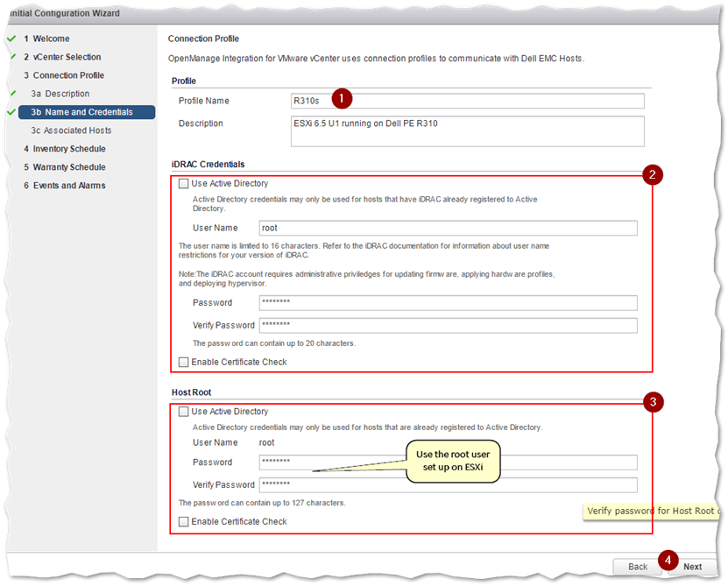Screen dimensions: 728x586
Task: Click the Host Root Password field
Action: click(x=448, y=462)
